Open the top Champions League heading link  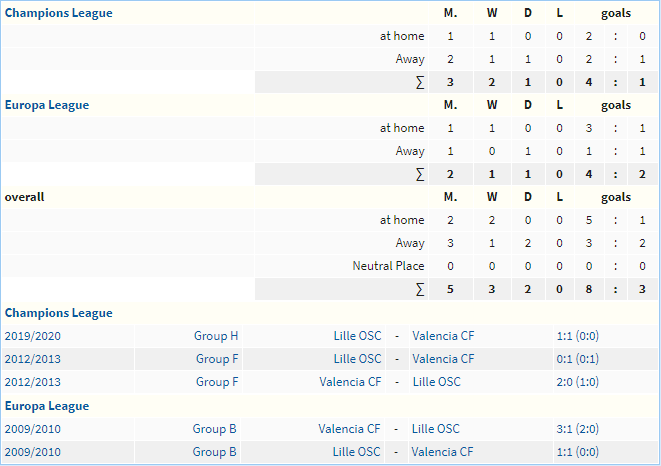point(59,13)
